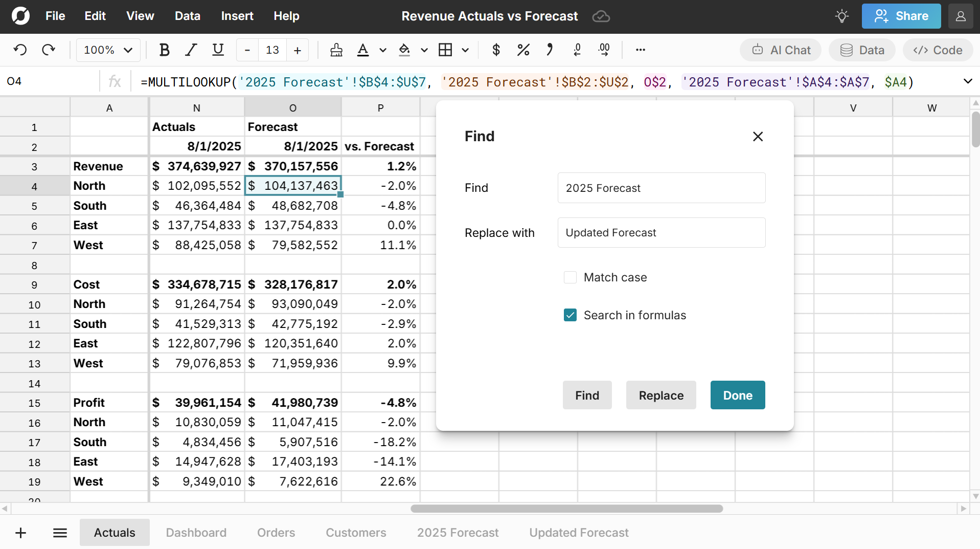Click the vertical scrollbar thumb
Image resolution: width=980 pixels, height=549 pixels.
[975, 129]
